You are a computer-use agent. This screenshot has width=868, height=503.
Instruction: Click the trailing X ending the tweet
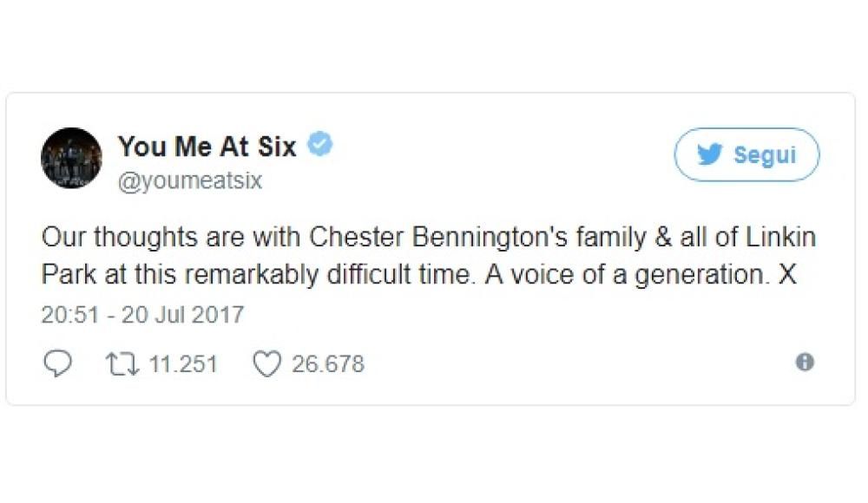786,274
